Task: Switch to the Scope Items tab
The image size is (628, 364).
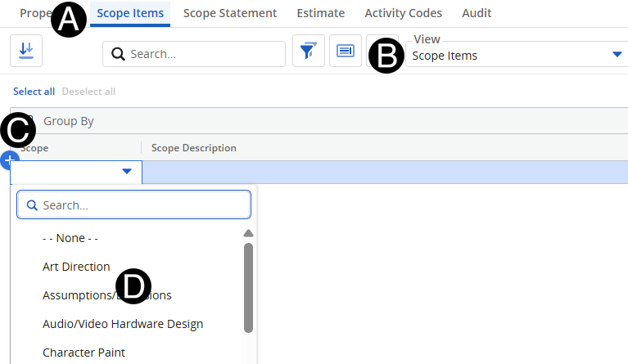Action: (130, 13)
